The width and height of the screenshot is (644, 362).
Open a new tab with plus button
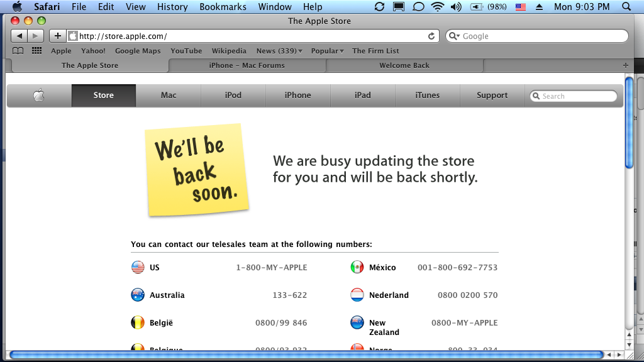[626, 65]
